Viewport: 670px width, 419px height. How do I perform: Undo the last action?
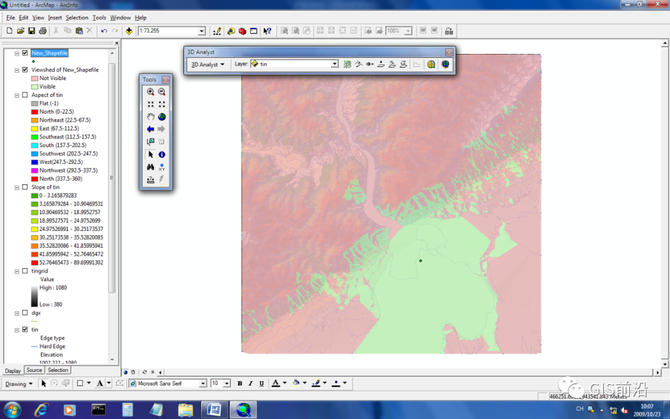pyautogui.click(x=104, y=31)
